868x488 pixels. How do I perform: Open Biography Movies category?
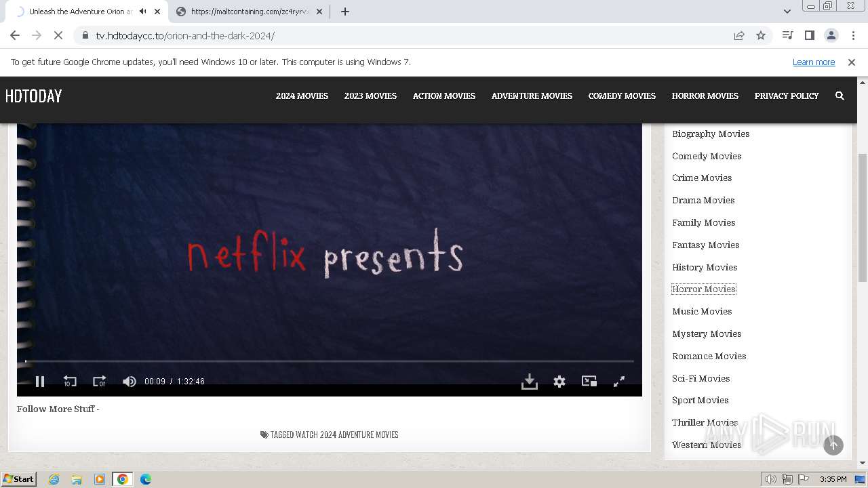(711, 134)
